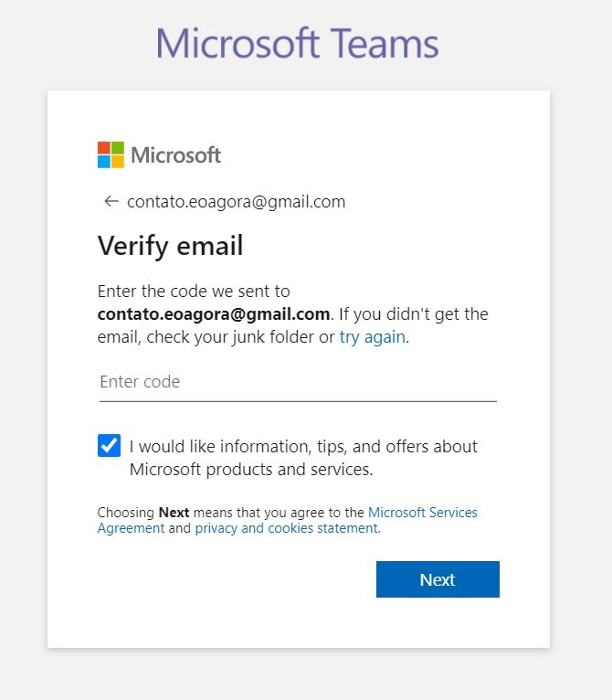Click the 'Agreement' link text on second line
This screenshot has width=612, height=700.
132,528
